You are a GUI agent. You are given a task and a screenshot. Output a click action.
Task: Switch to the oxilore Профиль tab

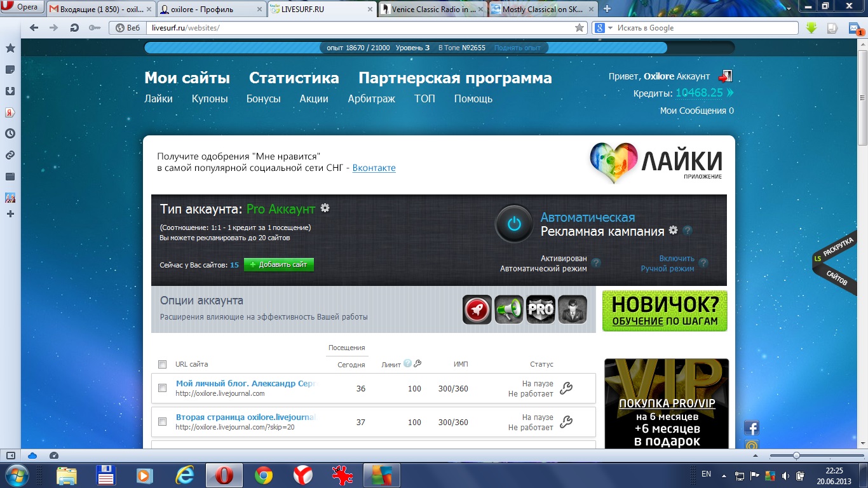[x=210, y=9]
